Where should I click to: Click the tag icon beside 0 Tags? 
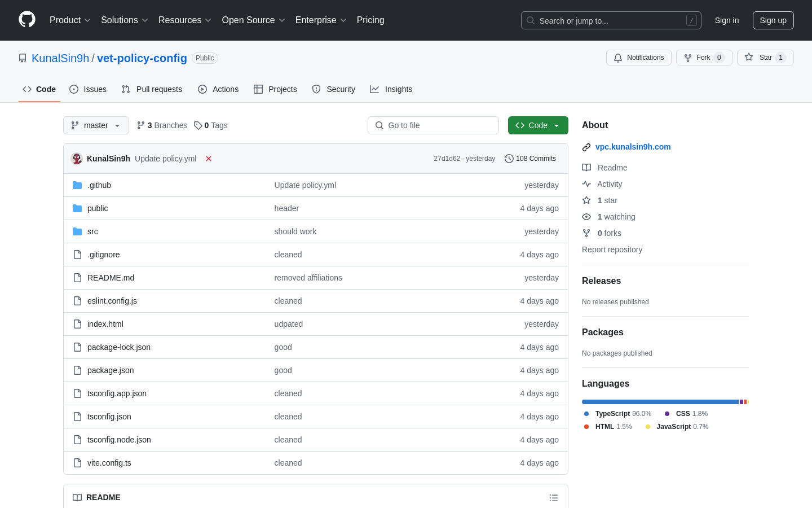click(x=198, y=125)
